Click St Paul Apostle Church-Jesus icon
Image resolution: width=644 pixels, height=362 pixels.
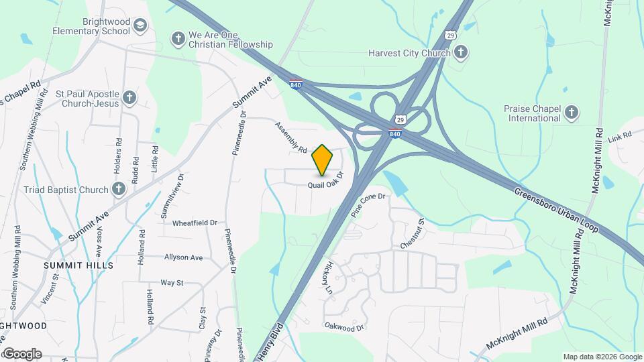129,99
